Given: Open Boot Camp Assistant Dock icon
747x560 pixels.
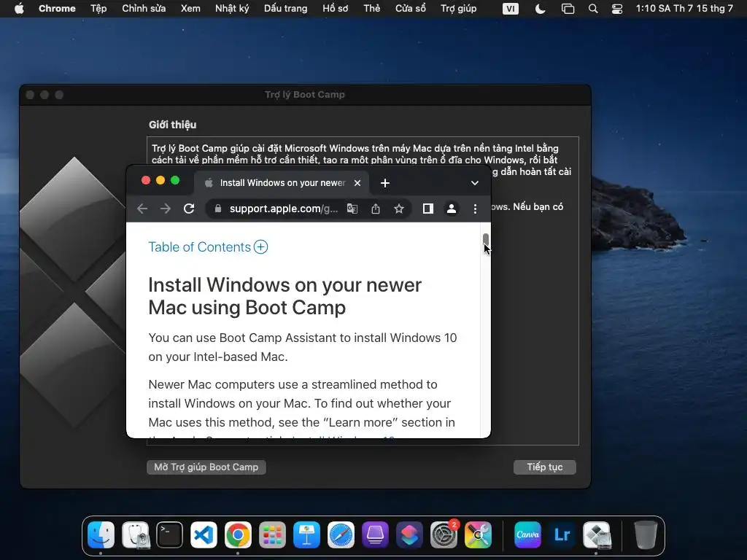Looking at the screenshot, I should [597, 534].
